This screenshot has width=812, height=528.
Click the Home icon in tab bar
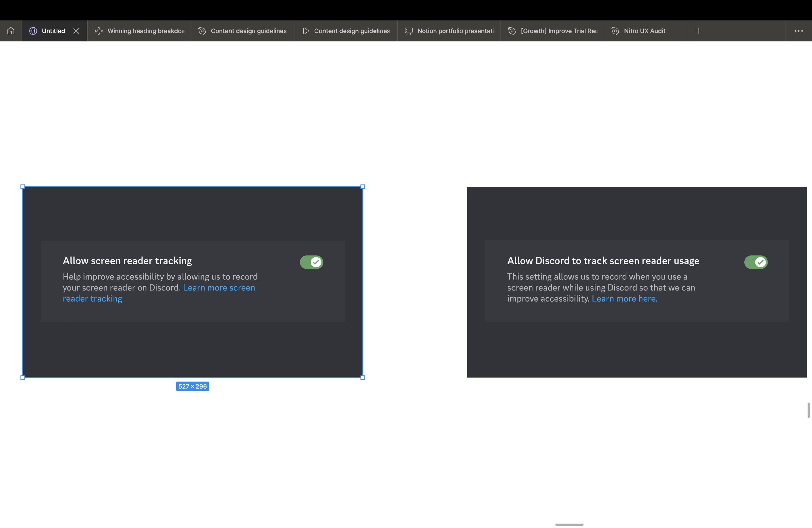tap(11, 31)
